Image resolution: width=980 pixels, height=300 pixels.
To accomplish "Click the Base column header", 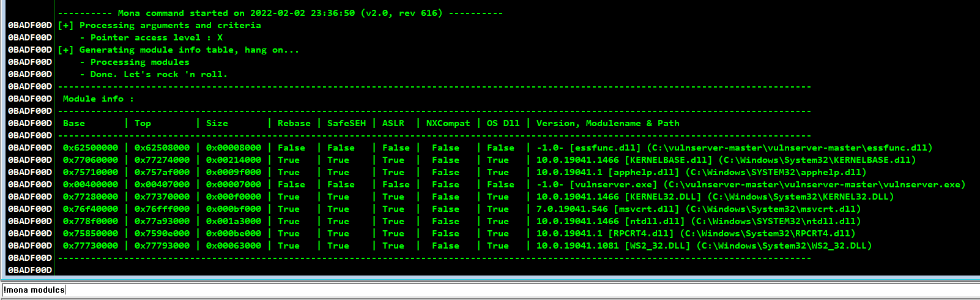I will 74,123.
